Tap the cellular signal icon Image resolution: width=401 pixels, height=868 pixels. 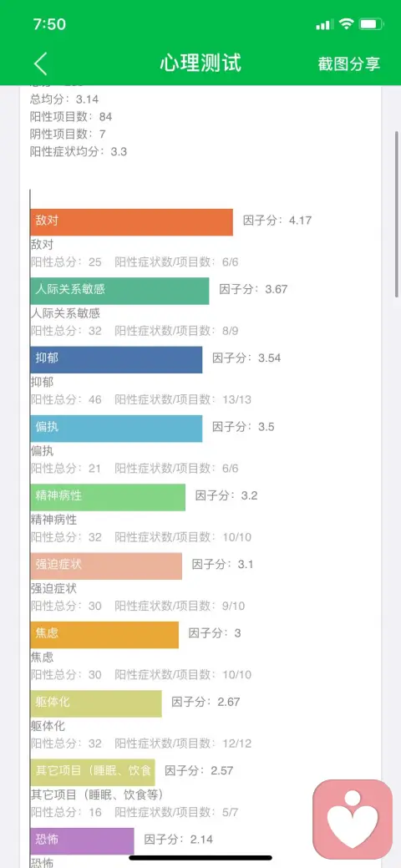(x=325, y=24)
